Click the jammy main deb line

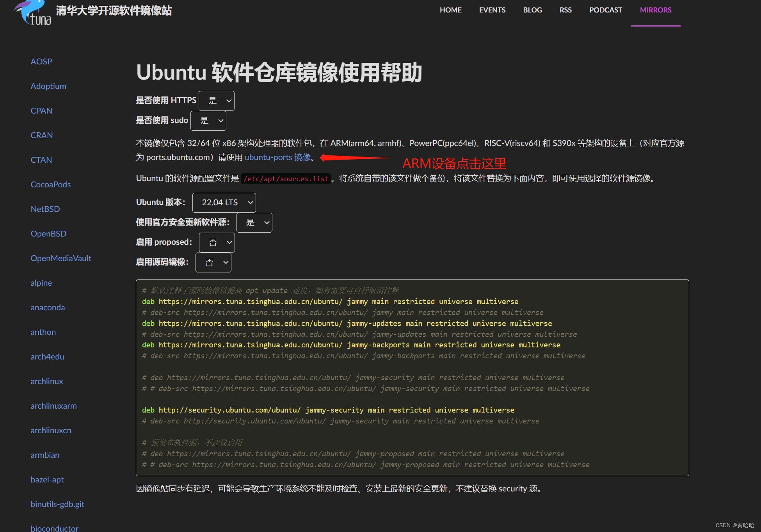330,302
